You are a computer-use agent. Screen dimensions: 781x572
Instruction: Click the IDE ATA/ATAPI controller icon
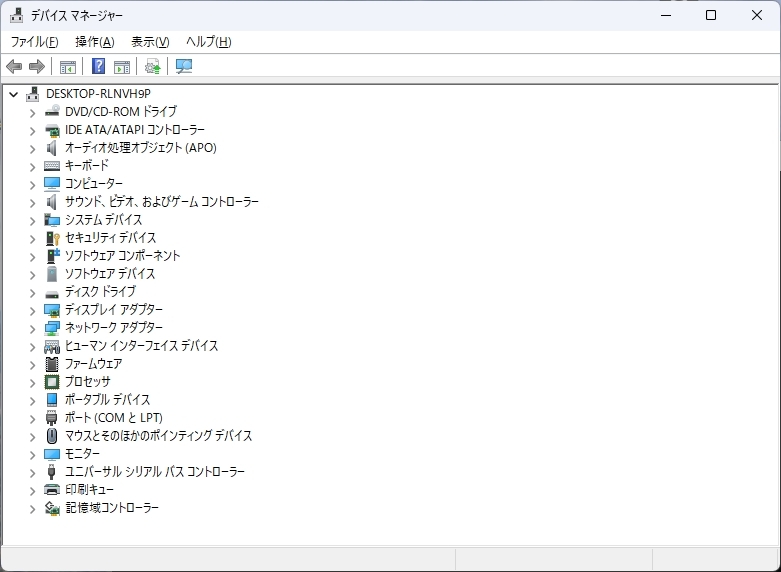pyautogui.click(x=52, y=130)
